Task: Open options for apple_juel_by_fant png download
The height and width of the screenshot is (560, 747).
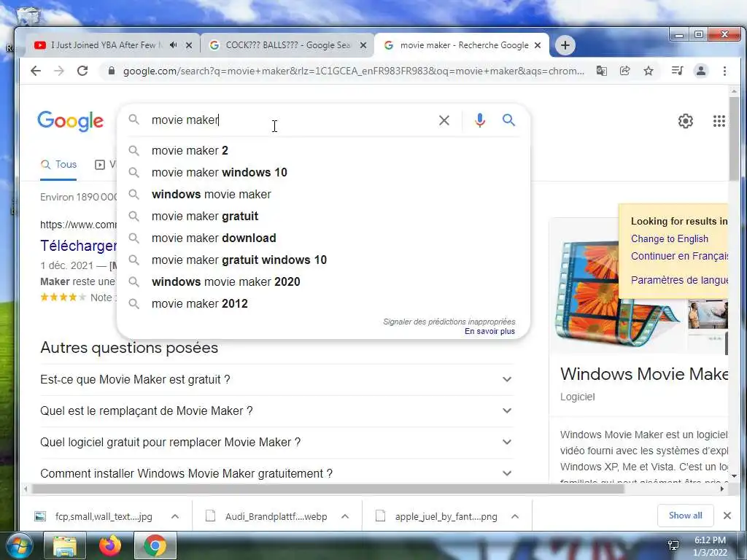Action: tap(515, 516)
